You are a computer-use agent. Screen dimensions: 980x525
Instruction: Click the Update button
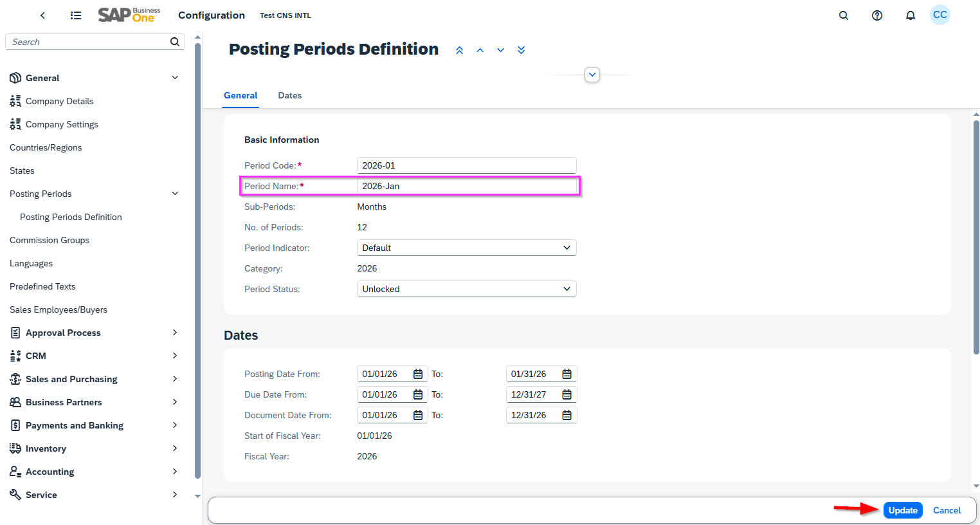coord(903,510)
